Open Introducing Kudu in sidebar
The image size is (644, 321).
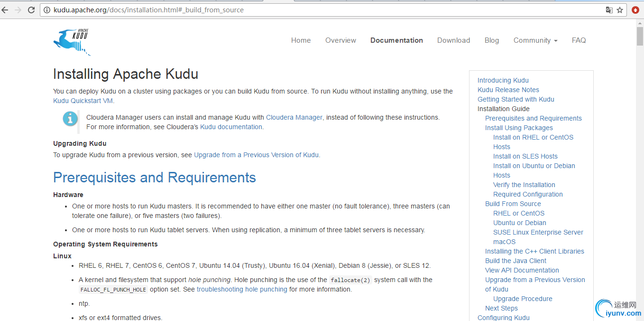tap(503, 80)
